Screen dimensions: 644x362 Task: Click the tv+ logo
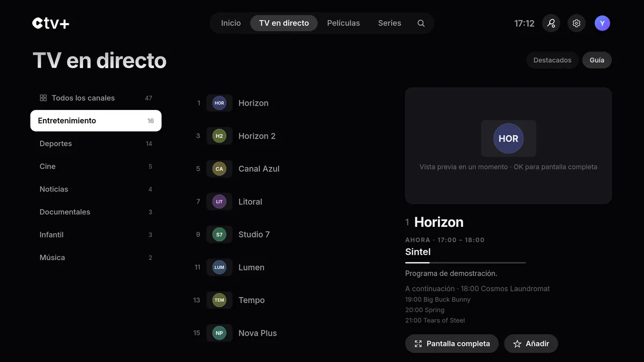pos(51,23)
